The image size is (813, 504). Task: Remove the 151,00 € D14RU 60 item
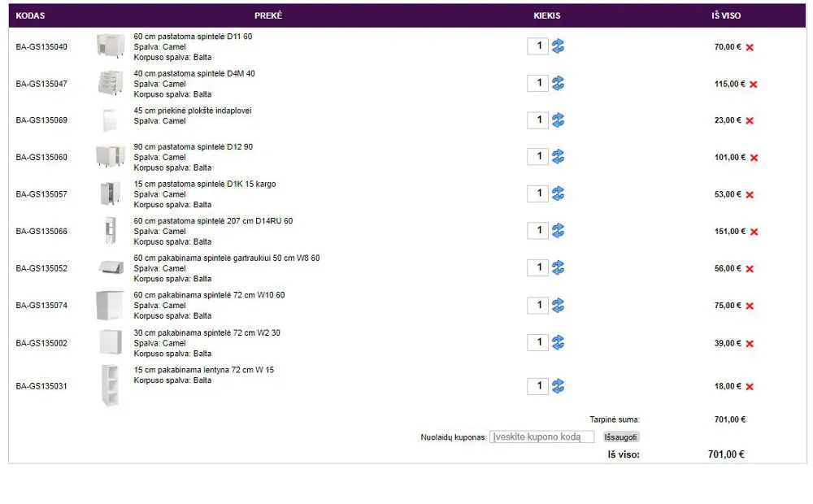point(754,232)
